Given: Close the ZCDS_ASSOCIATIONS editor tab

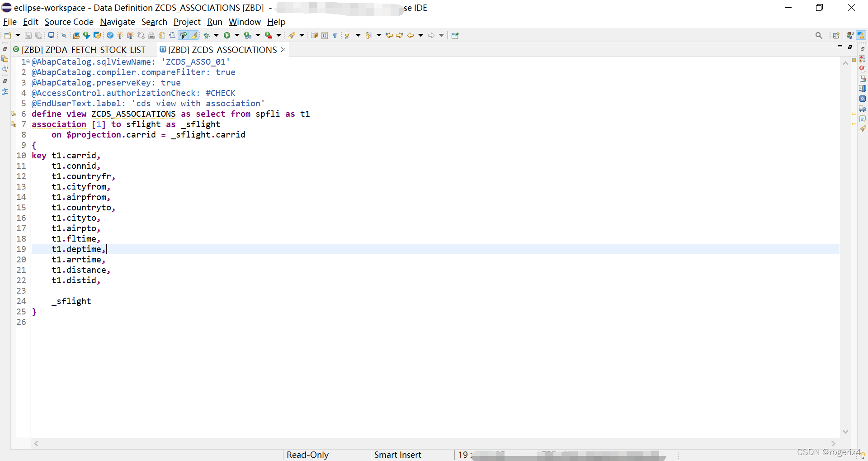Looking at the screenshot, I should click(x=283, y=49).
